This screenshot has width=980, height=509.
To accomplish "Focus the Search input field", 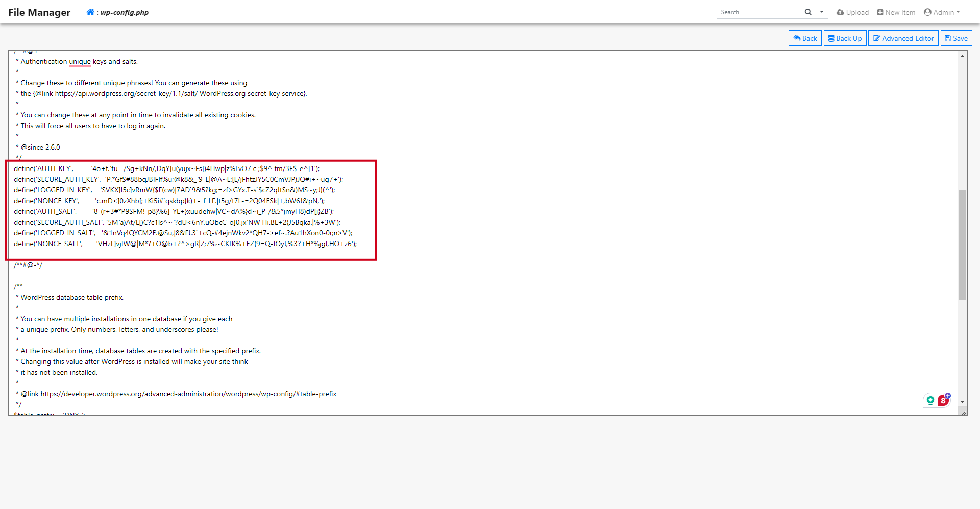I will click(759, 12).
